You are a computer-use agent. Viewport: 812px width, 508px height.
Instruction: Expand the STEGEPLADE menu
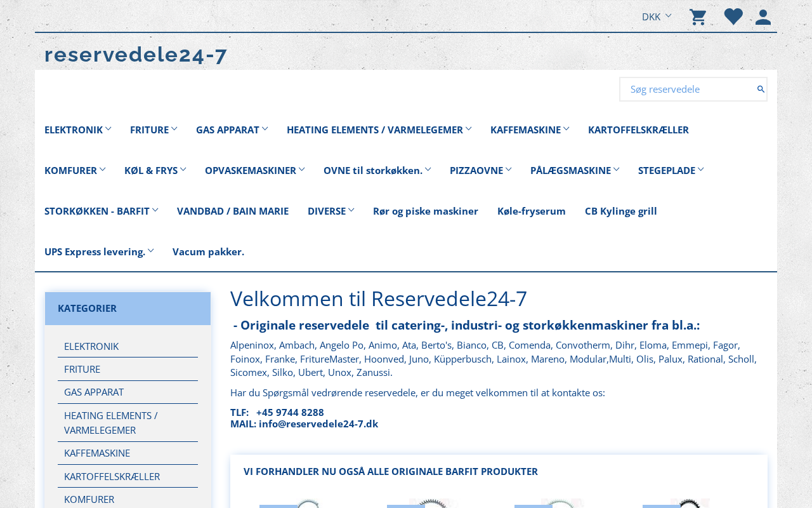[x=671, y=170]
